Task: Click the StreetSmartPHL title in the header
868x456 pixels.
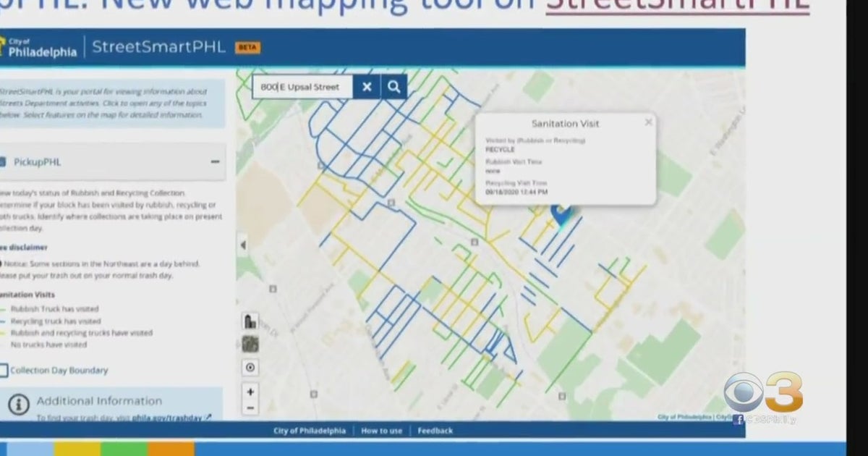Action: [158, 48]
